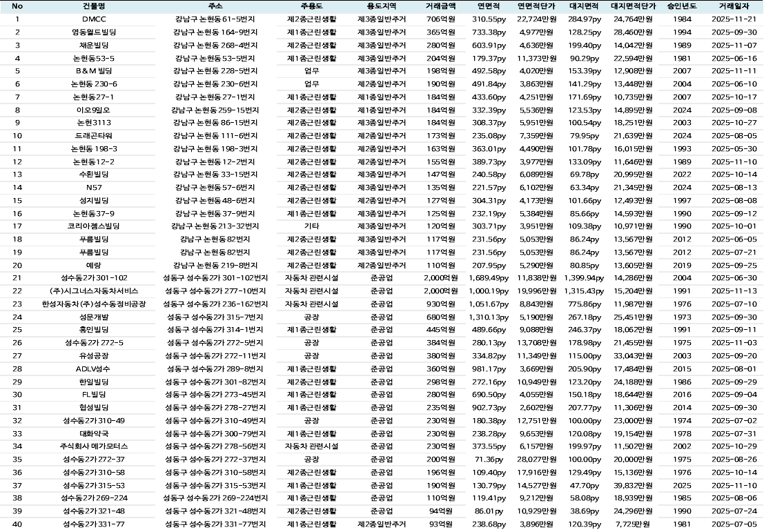
Task: Click transaction date 2025-05-30
Action: [x=734, y=148]
